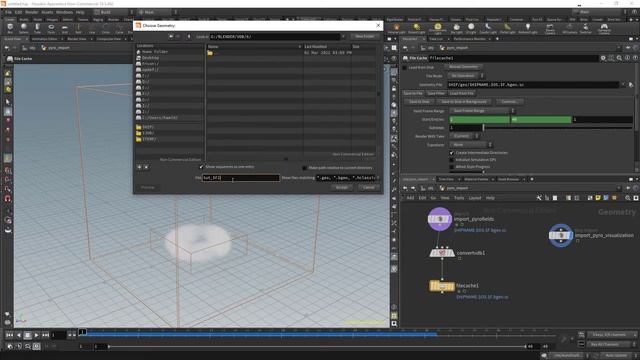The width and height of the screenshot is (640, 360).
Task: Select the Sphere shelf tool
Action: 24,28
